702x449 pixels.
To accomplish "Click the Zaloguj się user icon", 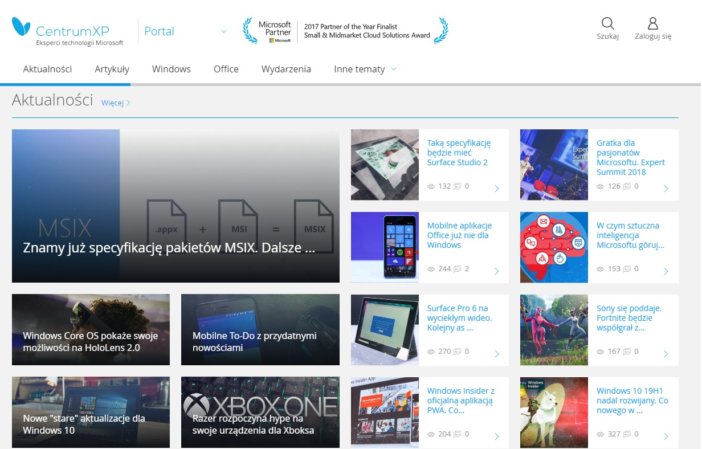I will tap(653, 23).
